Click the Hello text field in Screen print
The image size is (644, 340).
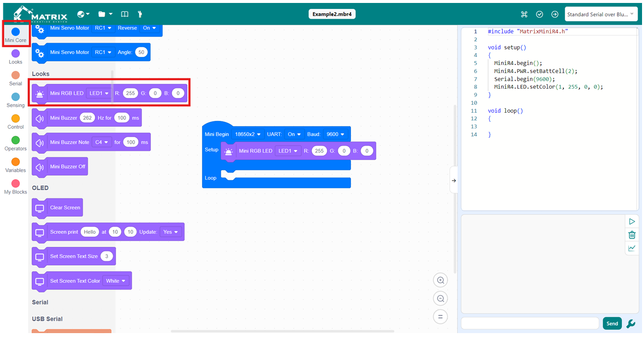[89, 232]
